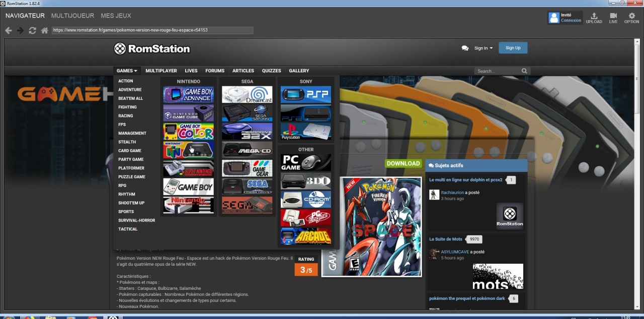Switch to the FORUMS tab
Image resolution: width=644 pixels, height=319 pixels.
(x=215, y=70)
